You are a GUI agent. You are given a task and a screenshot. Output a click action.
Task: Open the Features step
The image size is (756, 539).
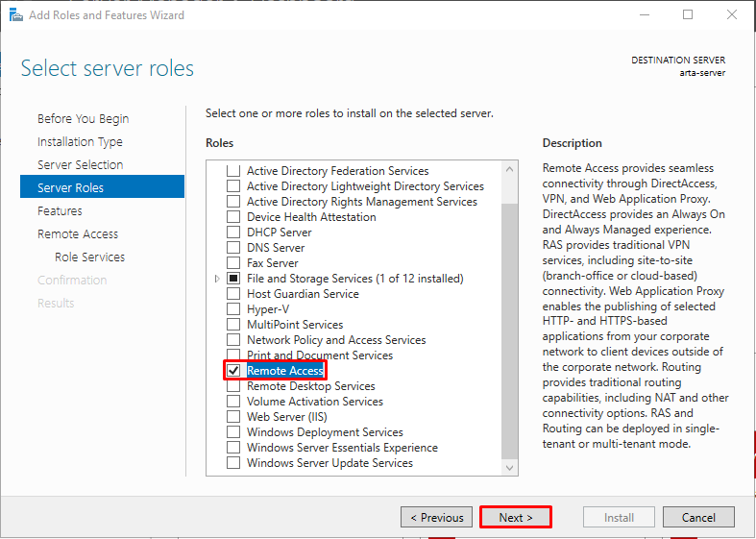60,211
